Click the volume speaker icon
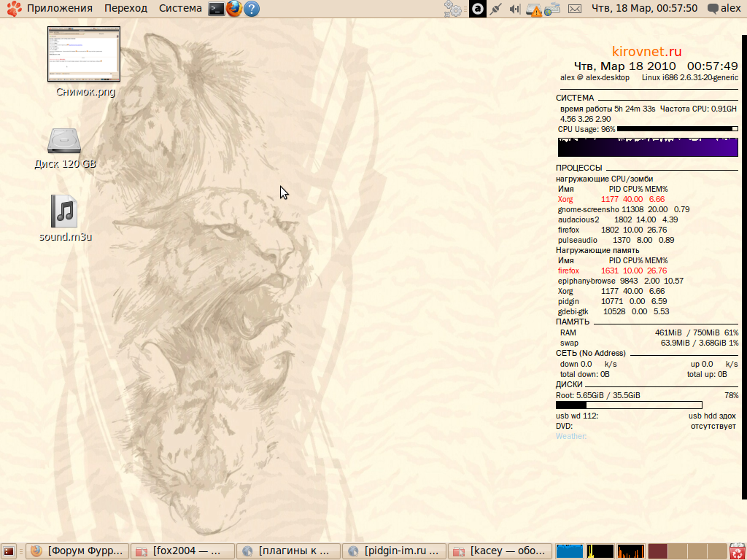 click(515, 9)
